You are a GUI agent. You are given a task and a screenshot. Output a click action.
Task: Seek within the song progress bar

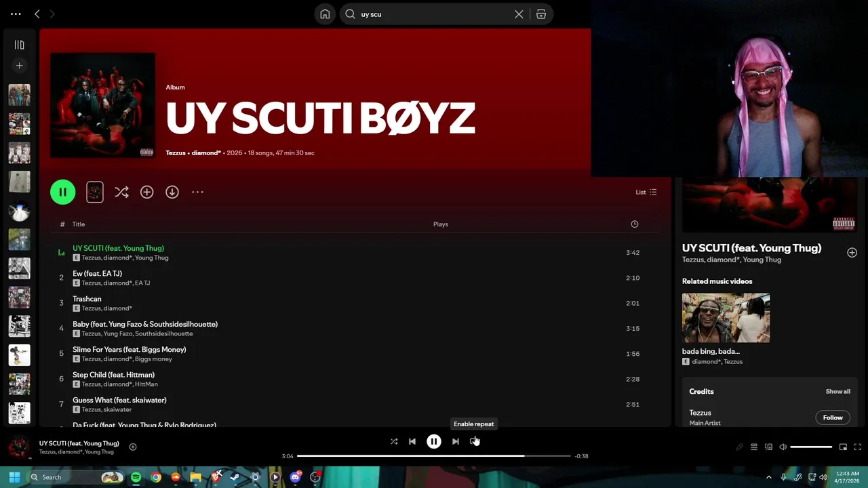(434, 456)
